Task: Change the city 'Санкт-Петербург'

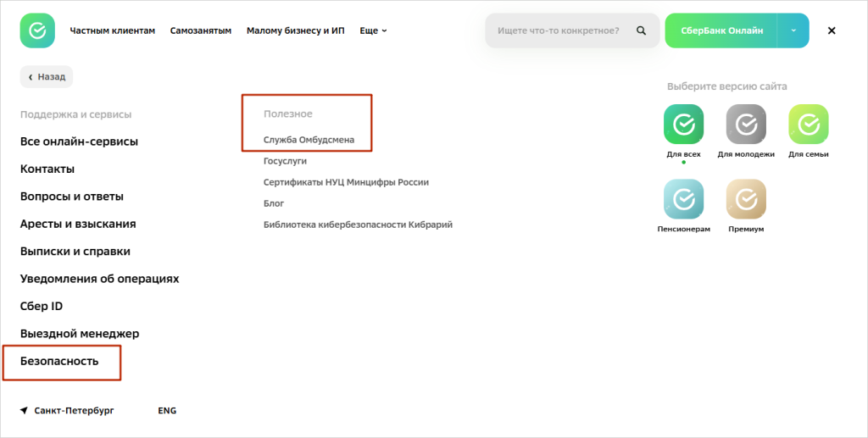Action: pos(75,410)
